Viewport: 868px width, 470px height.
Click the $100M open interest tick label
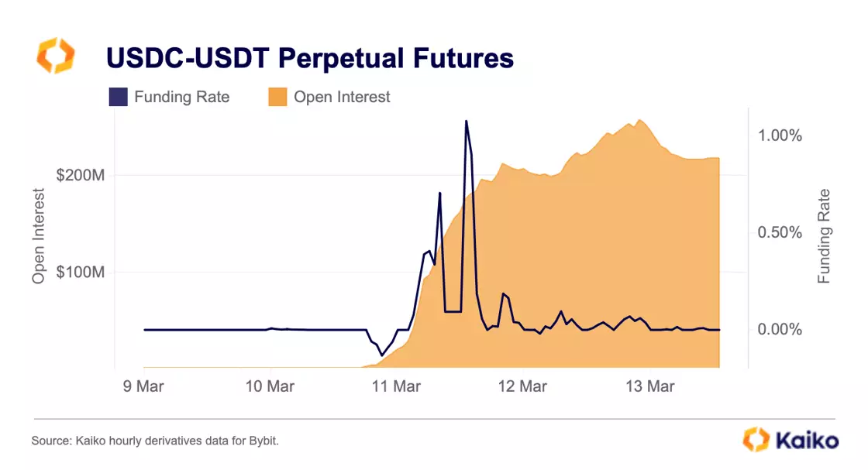[81, 273]
